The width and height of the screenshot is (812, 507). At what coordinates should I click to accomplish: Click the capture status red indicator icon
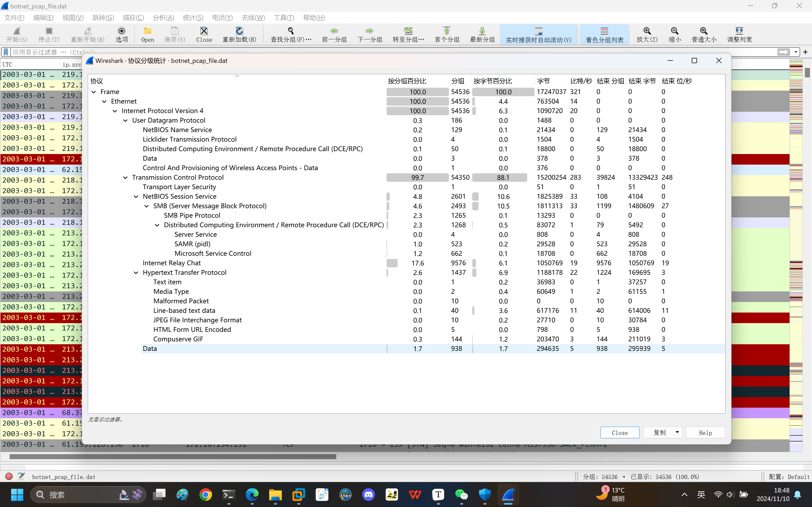point(9,477)
